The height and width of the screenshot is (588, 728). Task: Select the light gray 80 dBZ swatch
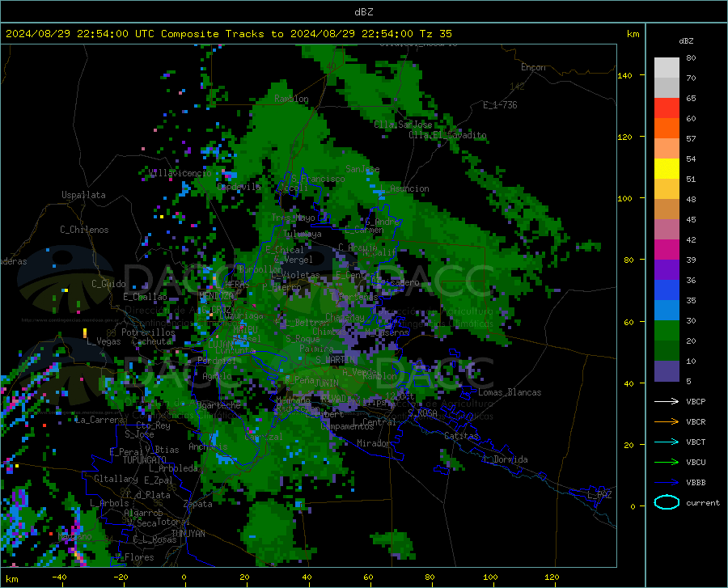tap(667, 67)
